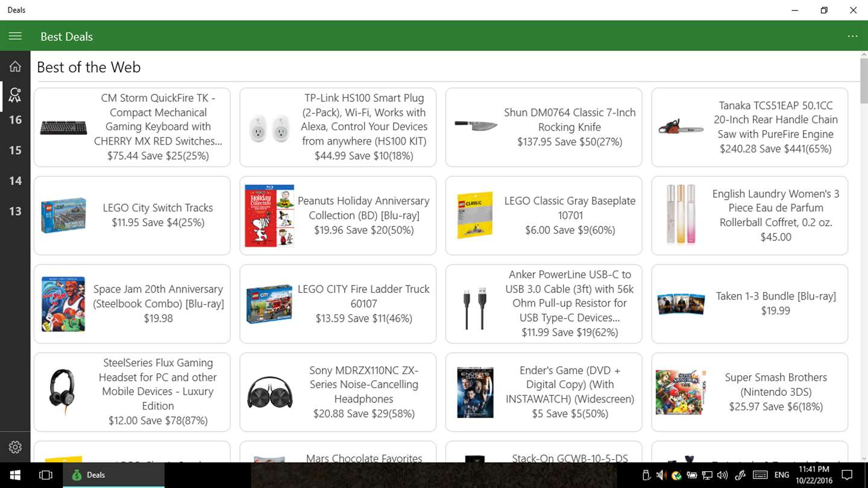This screenshot has width=868, height=488.
Task: Click the scrollbar up arrow
Action: coord(864,55)
